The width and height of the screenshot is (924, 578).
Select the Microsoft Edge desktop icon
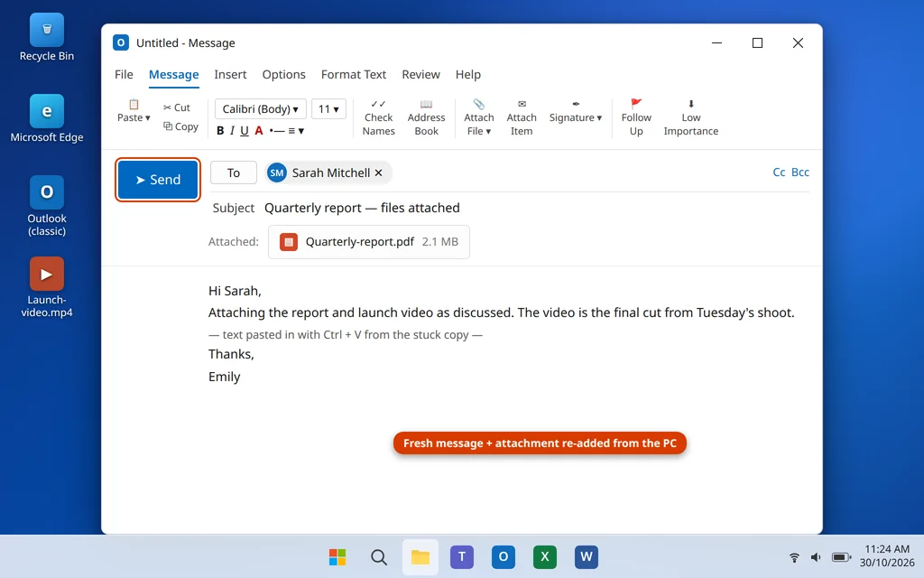[x=47, y=118]
